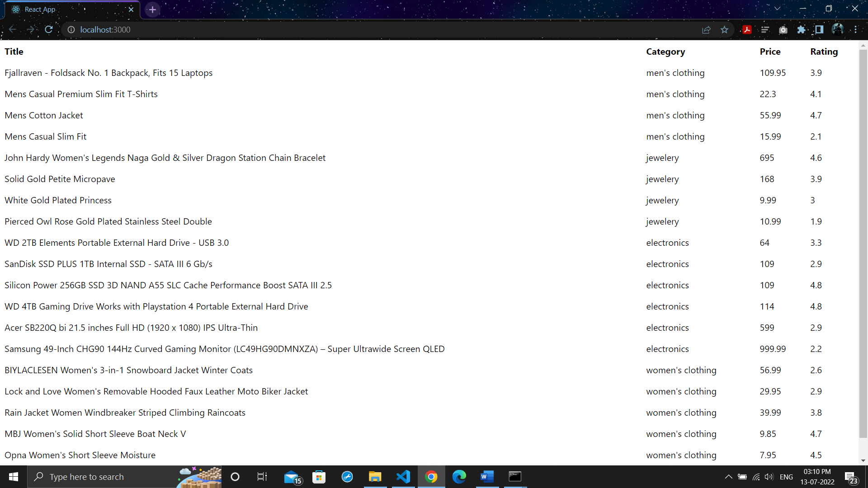Image resolution: width=868 pixels, height=488 pixels.
Task: Click the 695 price cell
Action: (x=767, y=158)
